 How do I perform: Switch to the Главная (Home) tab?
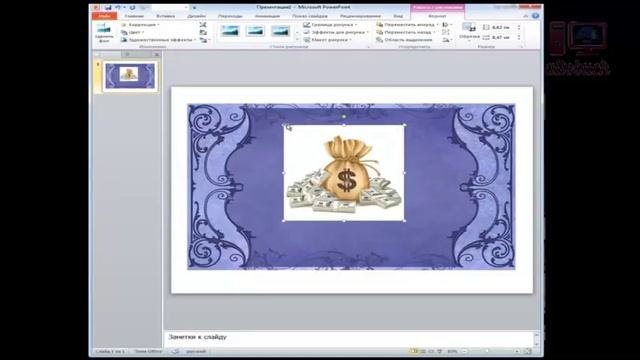pyautogui.click(x=134, y=16)
